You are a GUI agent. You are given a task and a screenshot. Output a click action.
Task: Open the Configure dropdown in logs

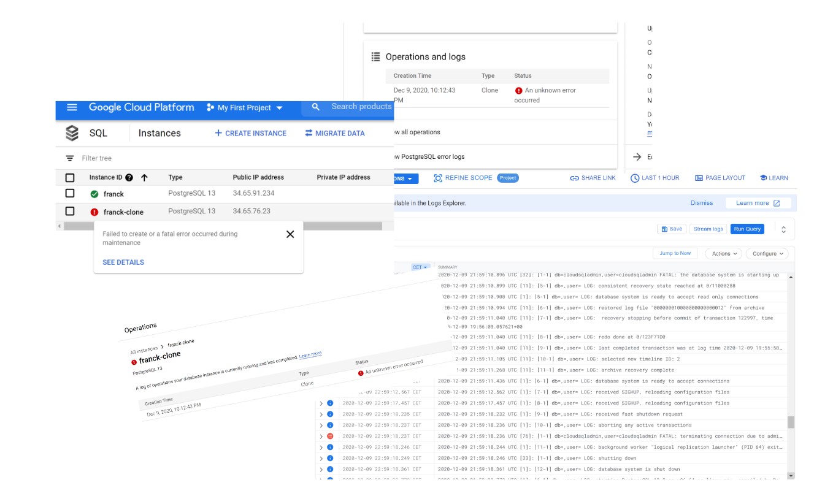point(767,253)
